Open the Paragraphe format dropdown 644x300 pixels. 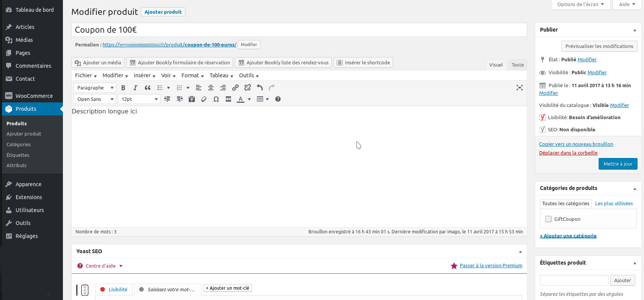tap(95, 88)
